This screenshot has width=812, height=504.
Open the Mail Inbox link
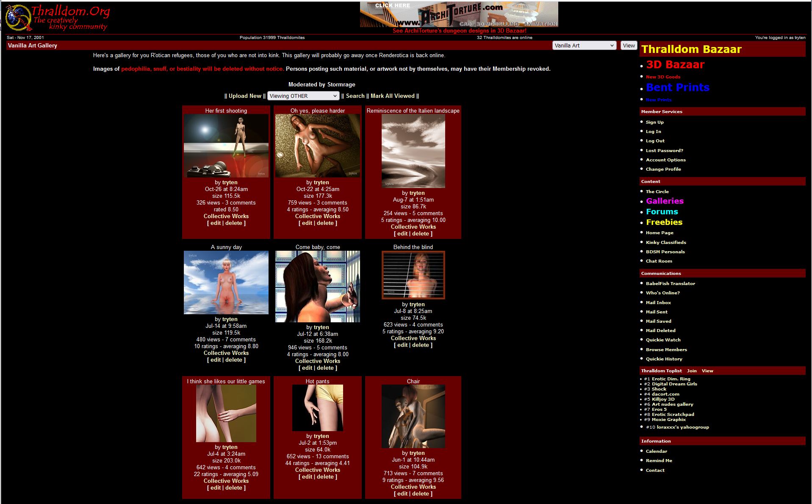(658, 303)
